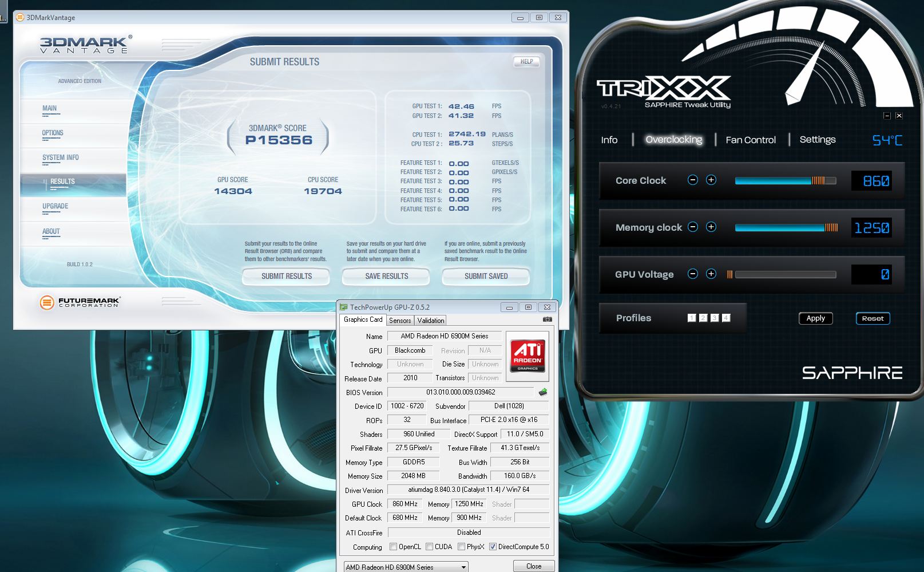The image size is (924, 572).
Task: Click the BIOS Version field in GPU-Z
Action: tap(461, 392)
